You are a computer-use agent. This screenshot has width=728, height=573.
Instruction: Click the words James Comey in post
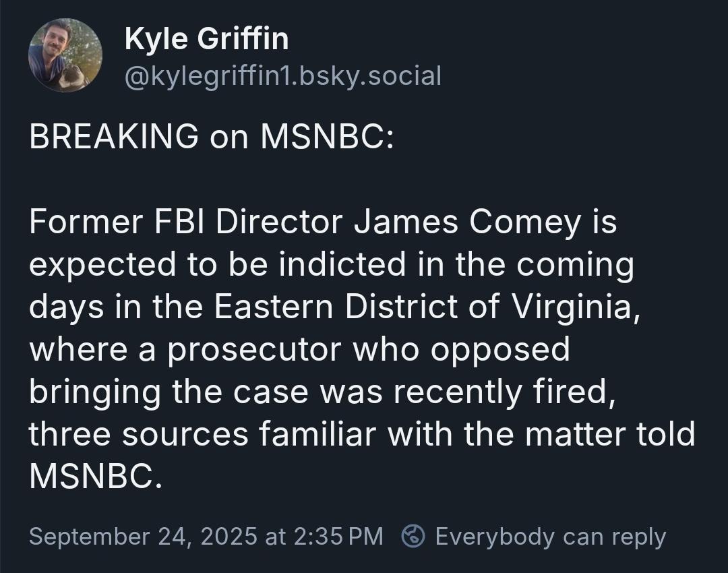click(468, 222)
